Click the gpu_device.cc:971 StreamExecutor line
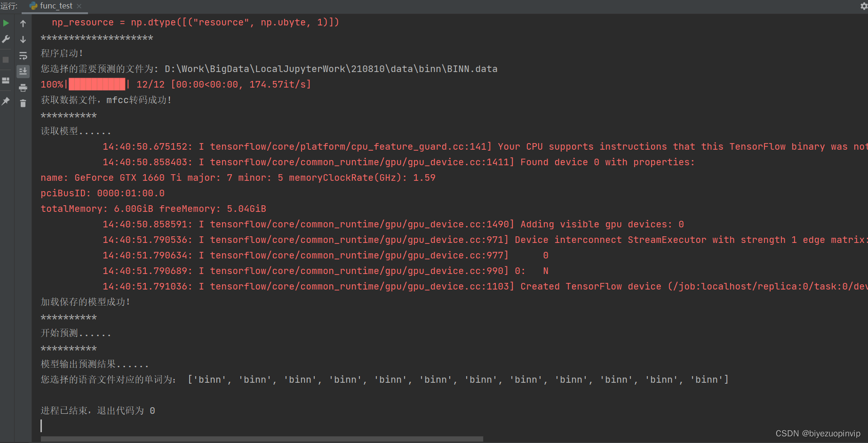Image resolution: width=868 pixels, height=443 pixels. [485, 240]
